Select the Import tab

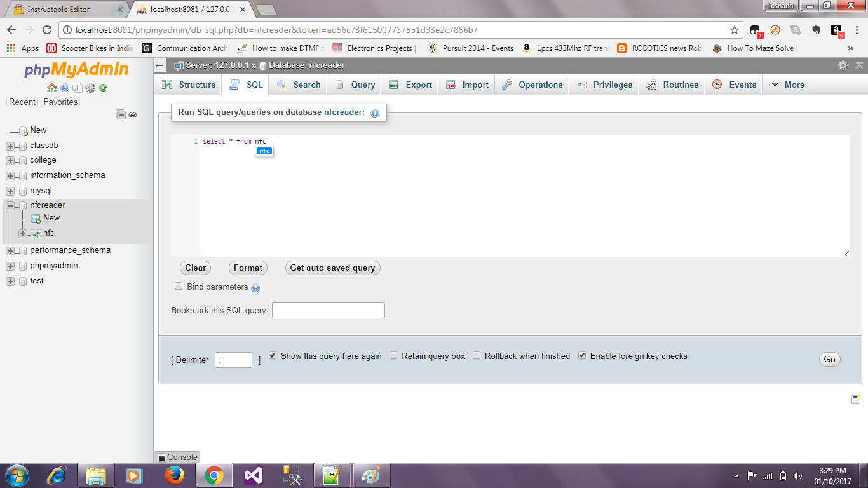(x=467, y=85)
